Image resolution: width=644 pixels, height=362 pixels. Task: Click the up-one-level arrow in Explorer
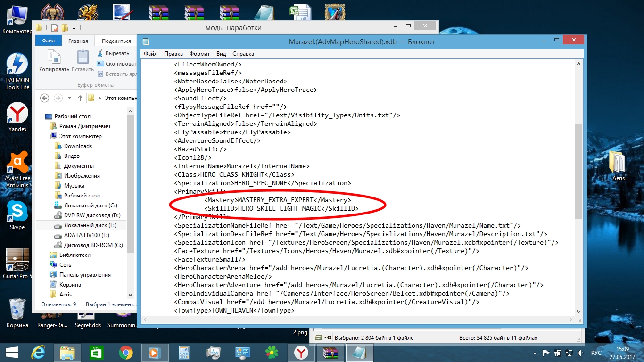[x=80, y=98]
